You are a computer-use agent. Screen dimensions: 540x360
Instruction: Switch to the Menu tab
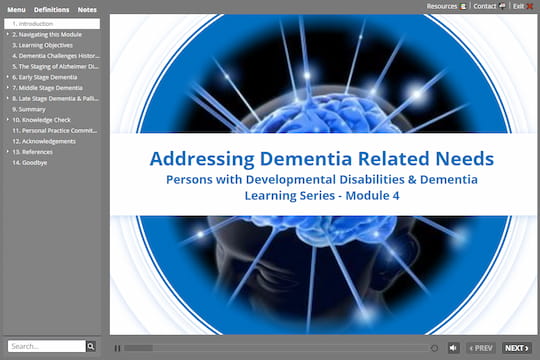16,10
